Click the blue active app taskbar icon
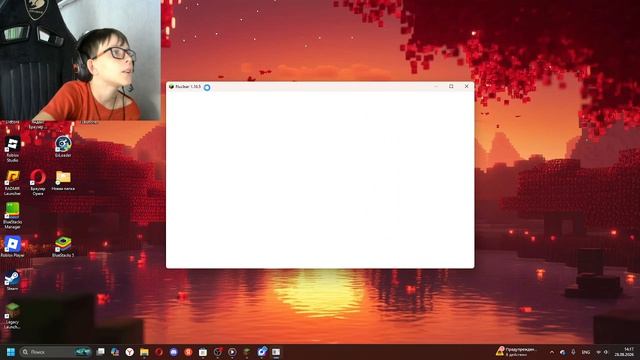This screenshot has height=360, width=640. pyautogui.click(x=262, y=352)
